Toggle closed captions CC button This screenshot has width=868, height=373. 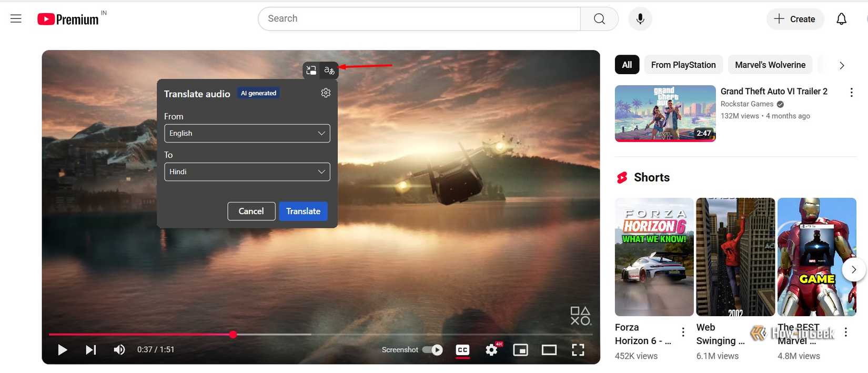(462, 350)
